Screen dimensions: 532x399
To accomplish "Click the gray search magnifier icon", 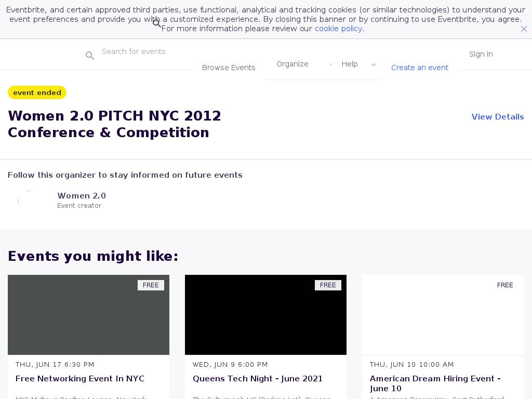I will tap(90, 56).
